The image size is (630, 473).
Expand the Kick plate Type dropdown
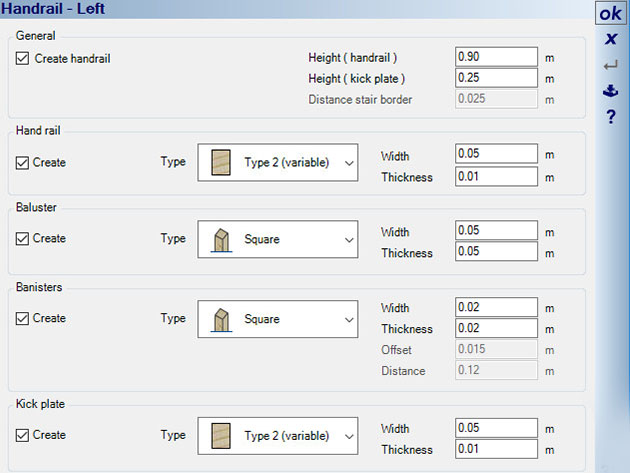pyautogui.click(x=348, y=436)
